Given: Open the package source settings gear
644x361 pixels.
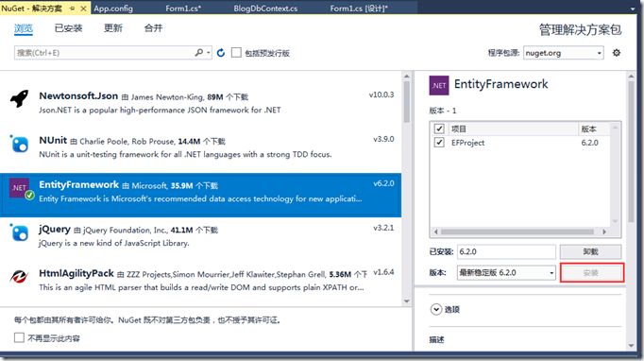Looking at the screenshot, I should tap(617, 53).
